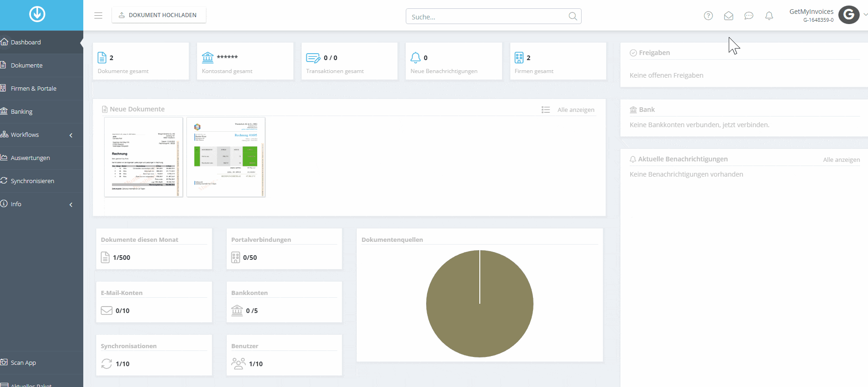
Task: Open the chat bubble icon in header
Action: (749, 16)
